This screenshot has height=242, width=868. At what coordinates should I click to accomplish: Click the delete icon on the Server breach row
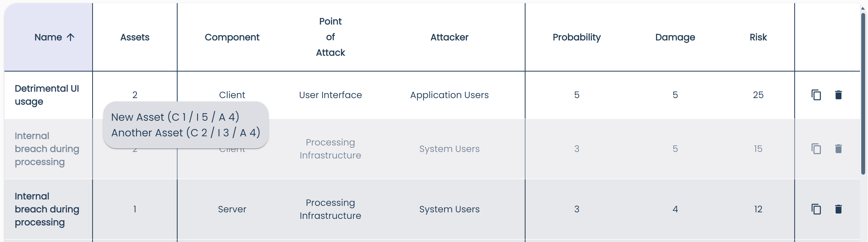pos(839,209)
